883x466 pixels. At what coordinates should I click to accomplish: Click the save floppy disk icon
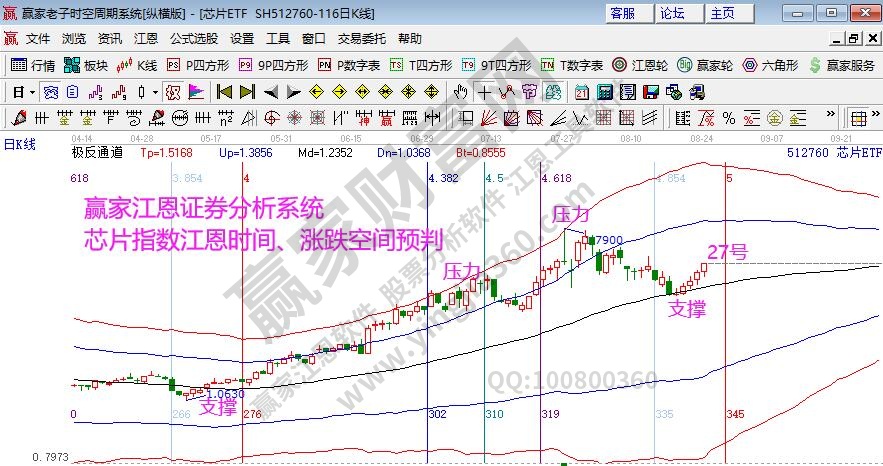click(x=651, y=92)
